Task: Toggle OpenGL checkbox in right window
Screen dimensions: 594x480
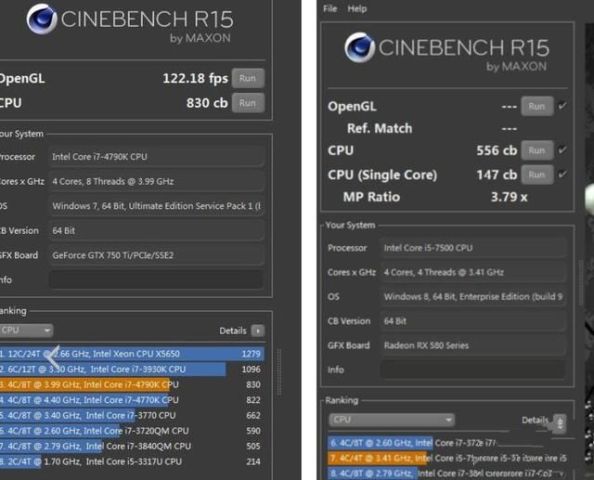Action: click(x=563, y=106)
